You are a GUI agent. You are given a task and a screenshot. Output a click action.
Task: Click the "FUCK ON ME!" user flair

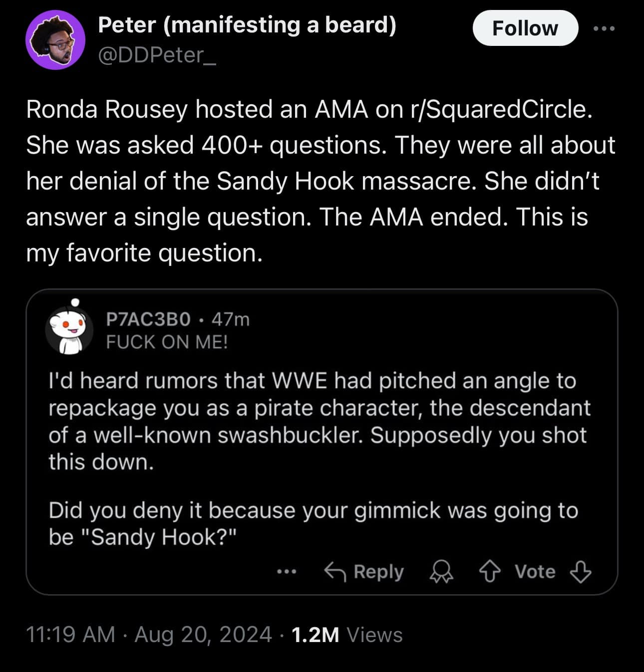[x=167, y=342]
